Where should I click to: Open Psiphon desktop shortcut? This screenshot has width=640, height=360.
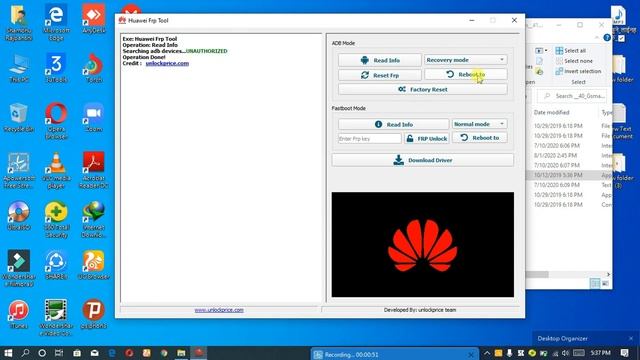point(93,314)
